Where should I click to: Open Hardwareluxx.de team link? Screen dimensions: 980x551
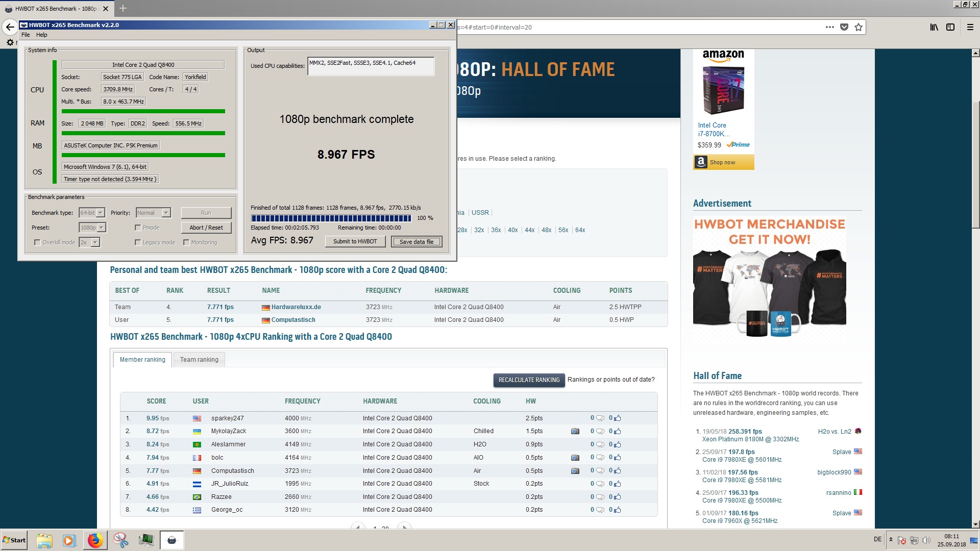pyautogui.click(x=296, y=307)
